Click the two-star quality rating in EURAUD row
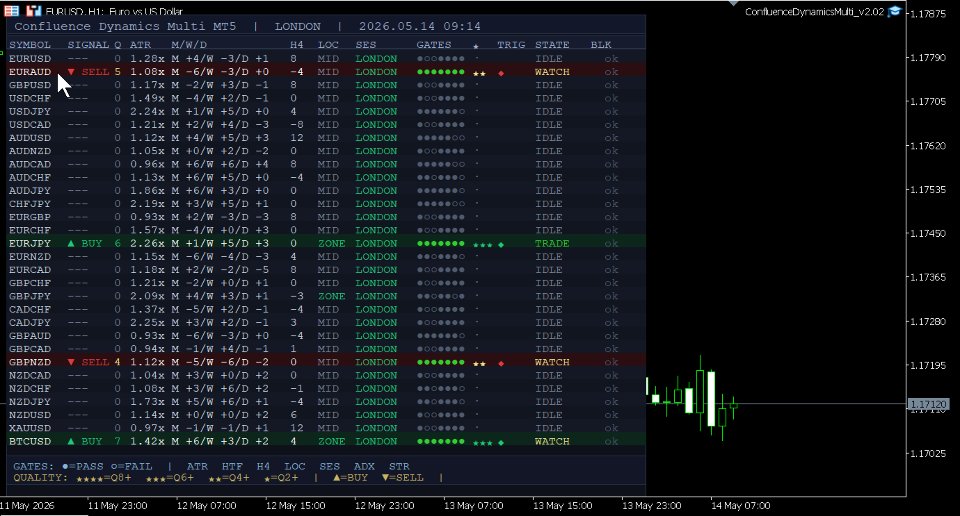 479,73
